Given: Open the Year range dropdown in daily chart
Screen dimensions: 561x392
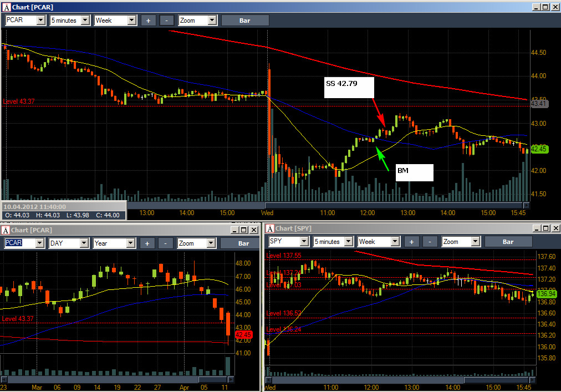Looking at the screenshot, I should point(131,243).
